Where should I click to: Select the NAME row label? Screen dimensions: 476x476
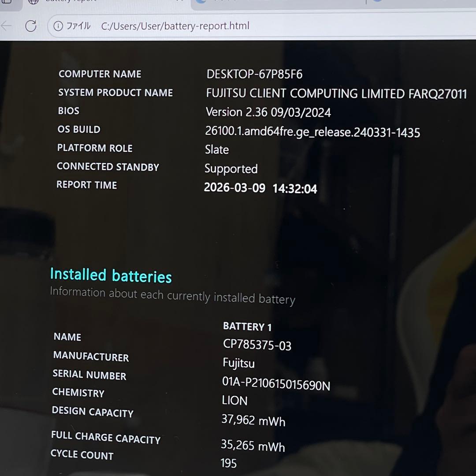click(x=67, y=337)
